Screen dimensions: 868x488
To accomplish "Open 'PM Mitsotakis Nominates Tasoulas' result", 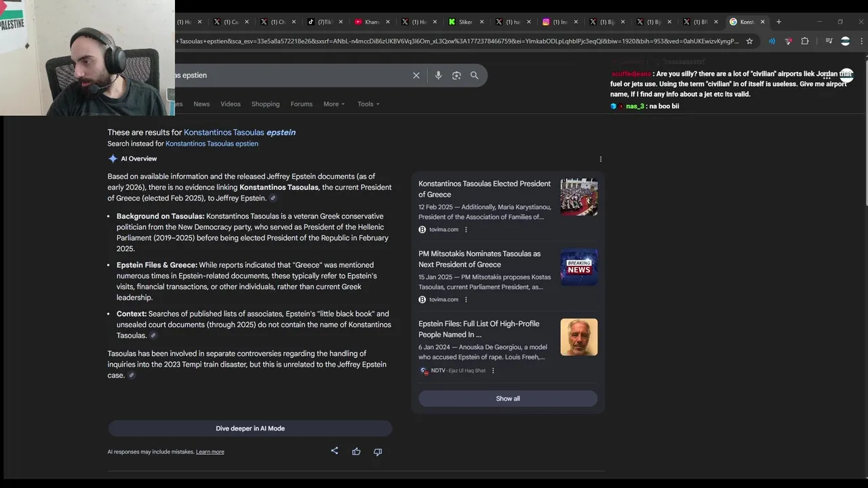I will coord(479,259).
